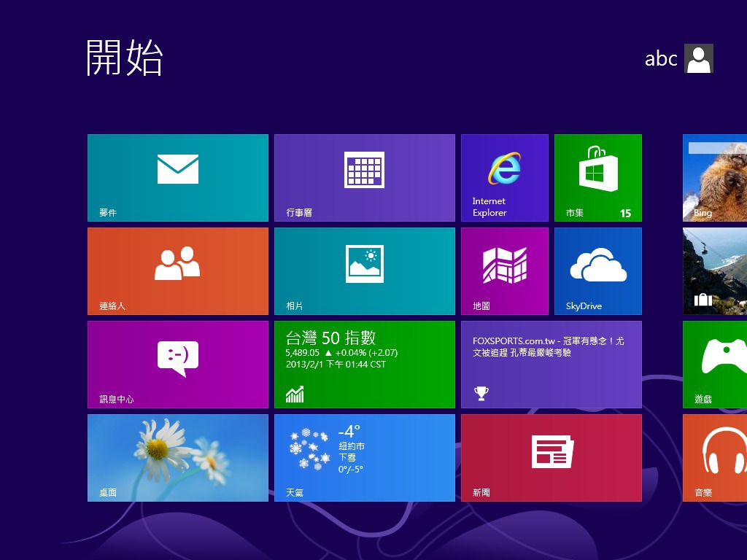Viewport: 747px width, 560px height.
Task: Click the 紐約市 city name in weather
Action: [352, 446]
